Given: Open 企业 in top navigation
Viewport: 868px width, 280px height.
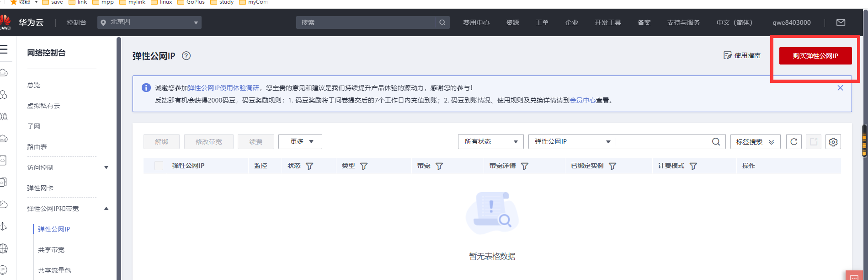Looking at the screenshot, I should (572, 22).
